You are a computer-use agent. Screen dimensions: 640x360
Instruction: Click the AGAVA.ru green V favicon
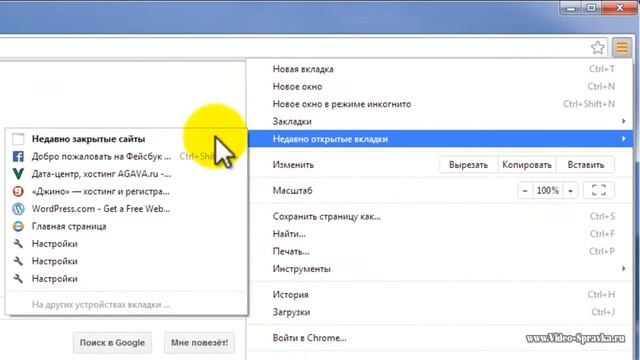coord(18,174)
